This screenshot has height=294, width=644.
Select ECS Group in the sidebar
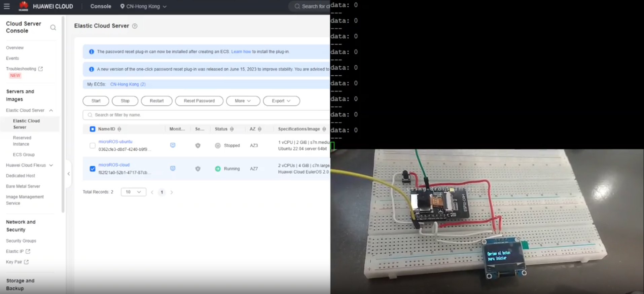pos(24,155)
